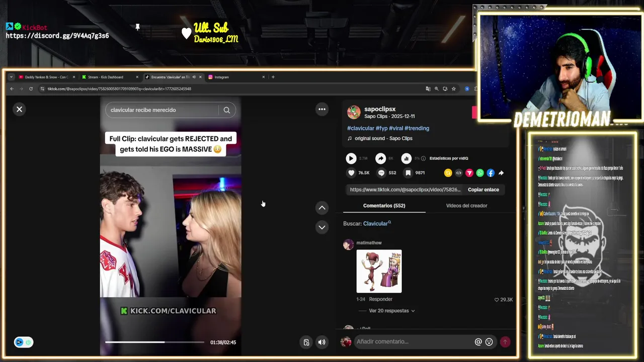Click the vidIQ views play icon
644x362 pixels.
351,158
